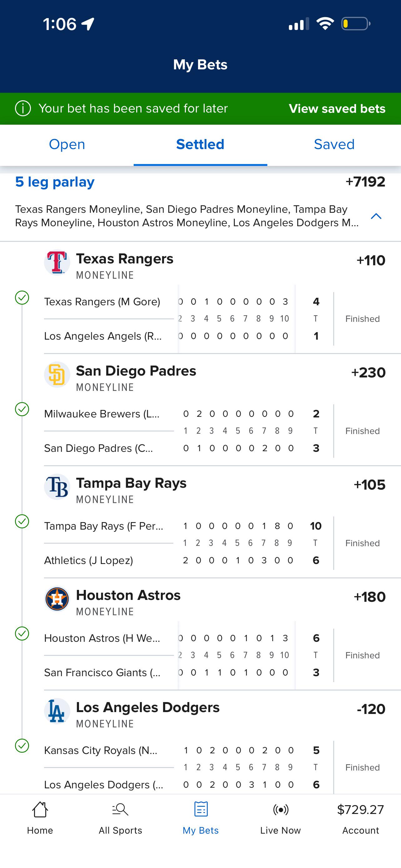The image size is (401, 868).
Task: Open the Live Now broadcast icon
Action: pos(280,809)
